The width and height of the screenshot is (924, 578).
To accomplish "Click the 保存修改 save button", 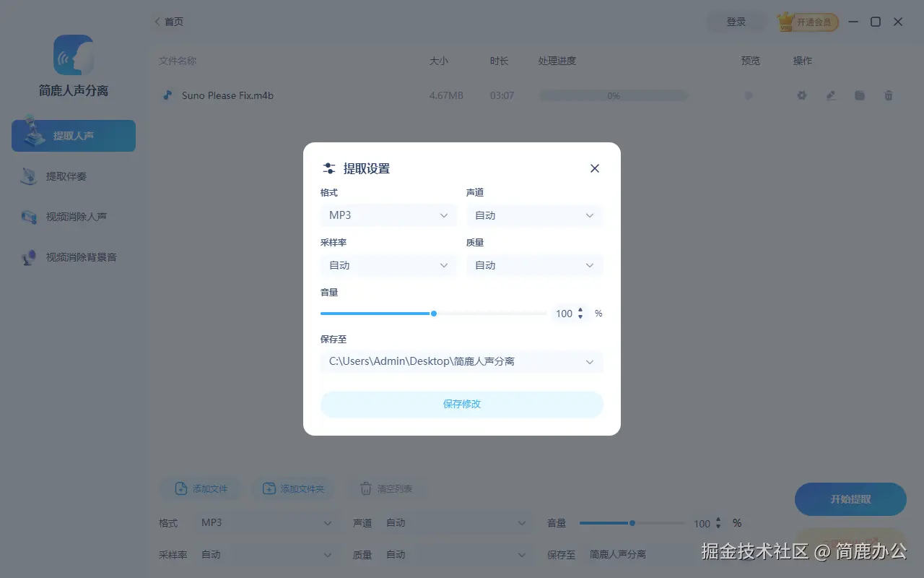I will [461, 405].
